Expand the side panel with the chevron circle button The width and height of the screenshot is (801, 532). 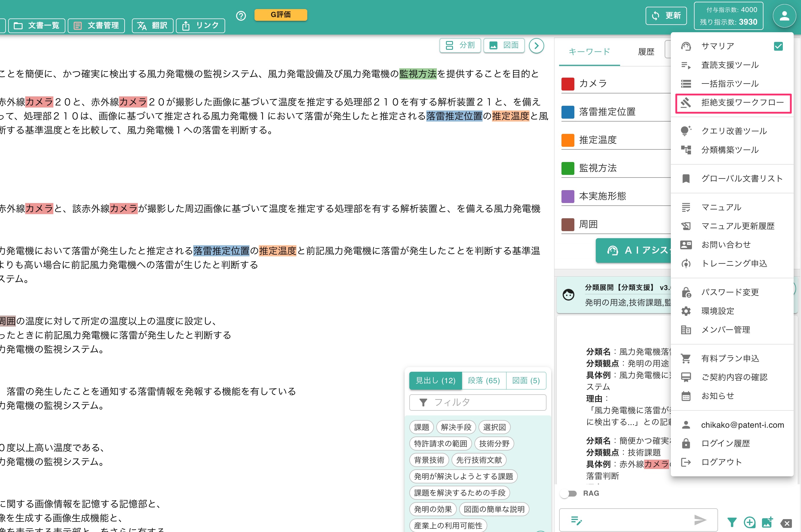click(x=537, y=45)
